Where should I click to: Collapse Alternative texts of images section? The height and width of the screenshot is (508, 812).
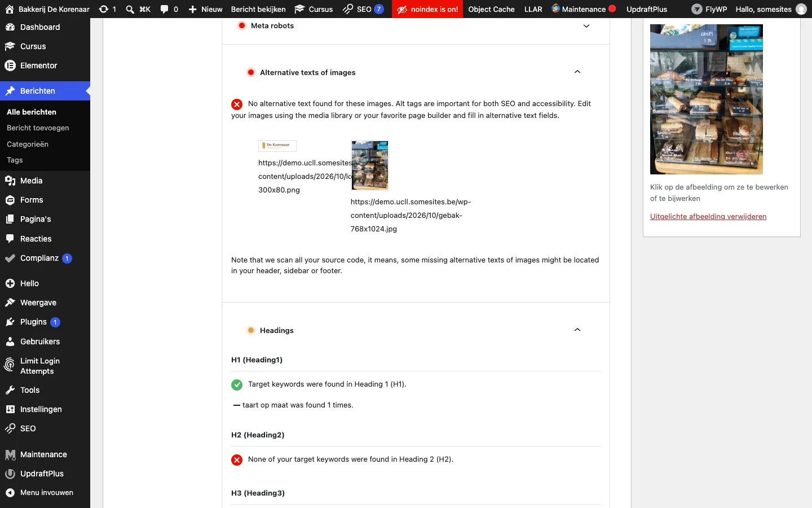tap(577, 72)
